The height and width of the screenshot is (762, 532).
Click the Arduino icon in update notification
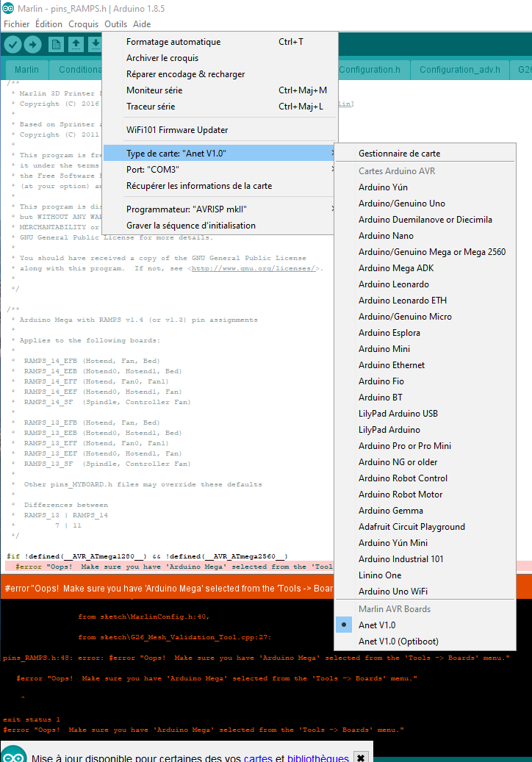point(15,755)
